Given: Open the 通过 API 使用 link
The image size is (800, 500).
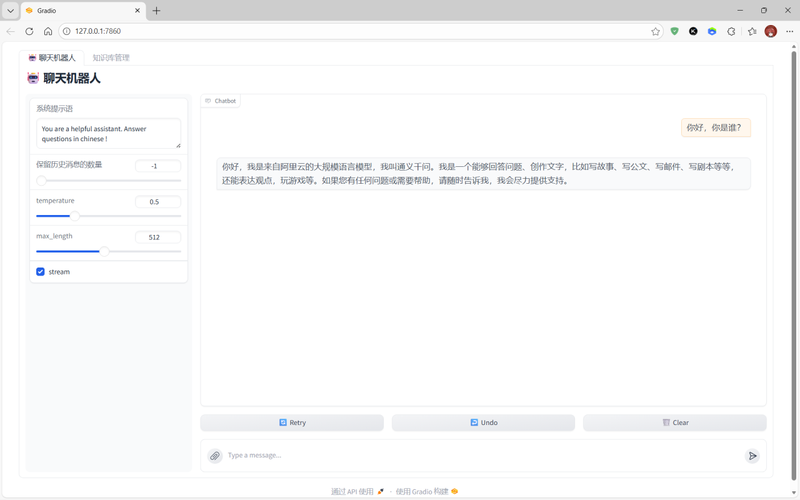Looking at the screenshot, I should point(357,491).
